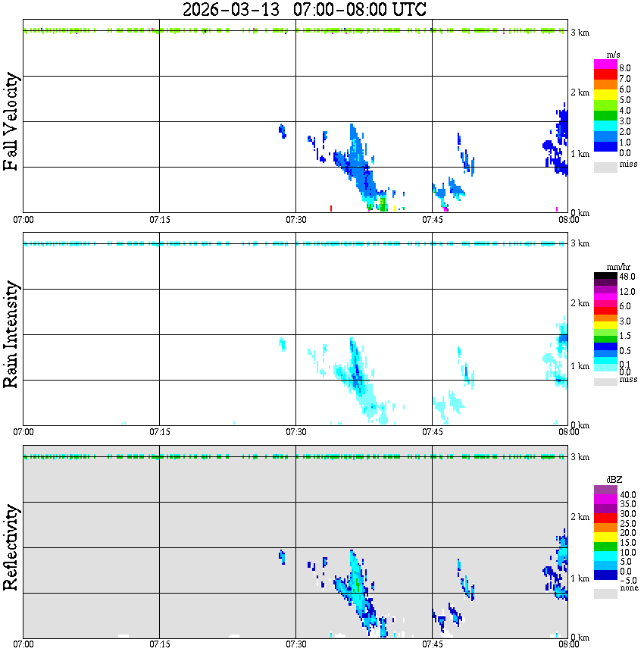The width and height of the screenshot is (644, 658).
Task: Click the 2 km height label of Fall Velocity panel
Action: click(x=580, y=92)
